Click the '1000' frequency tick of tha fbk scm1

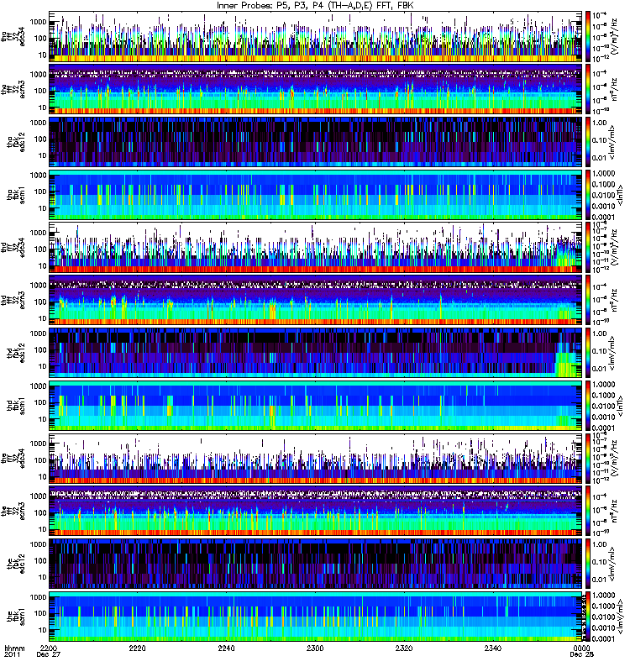[x=39, y=176]
